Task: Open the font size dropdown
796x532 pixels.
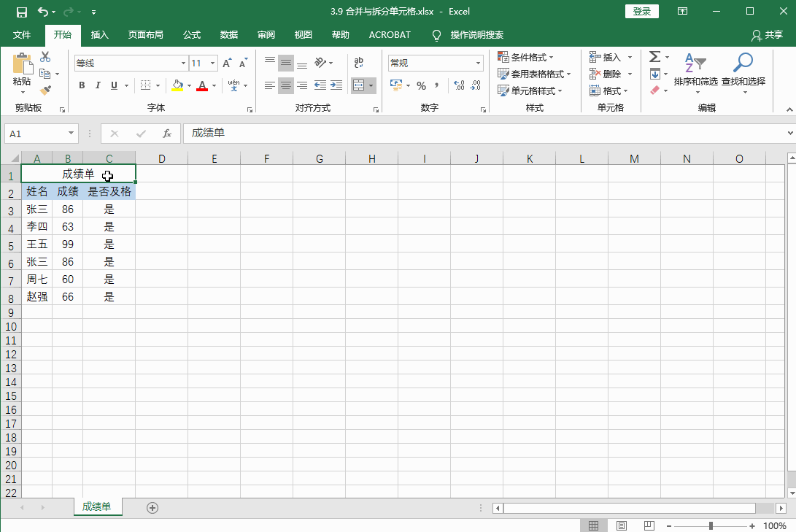Action: click(212, 63)
